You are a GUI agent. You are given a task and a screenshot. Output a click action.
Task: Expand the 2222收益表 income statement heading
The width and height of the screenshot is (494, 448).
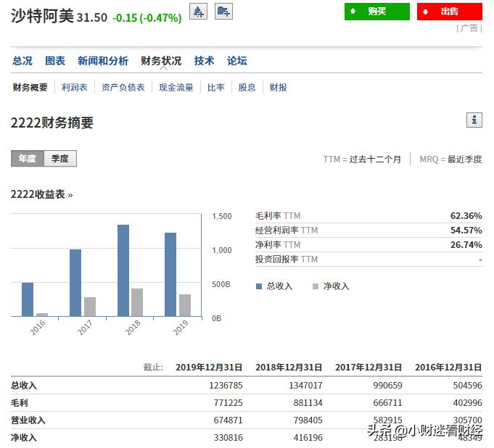pyautogui.click(x=42, y=194)
